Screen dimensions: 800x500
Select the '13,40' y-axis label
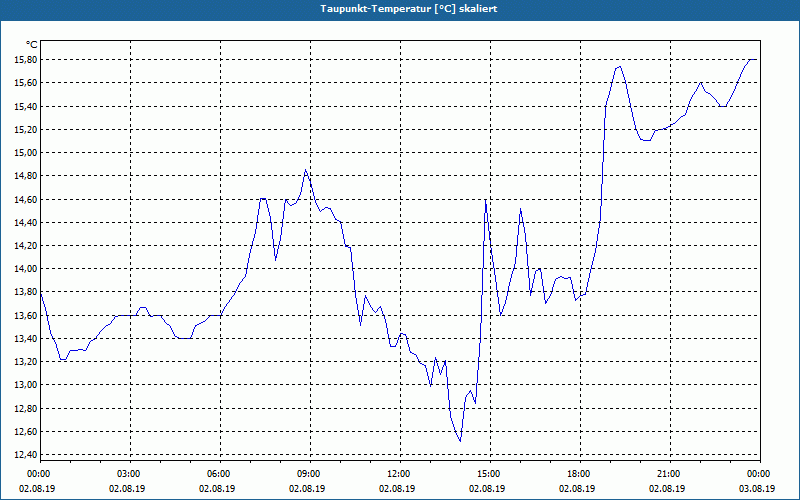click(x=26, y=338)
